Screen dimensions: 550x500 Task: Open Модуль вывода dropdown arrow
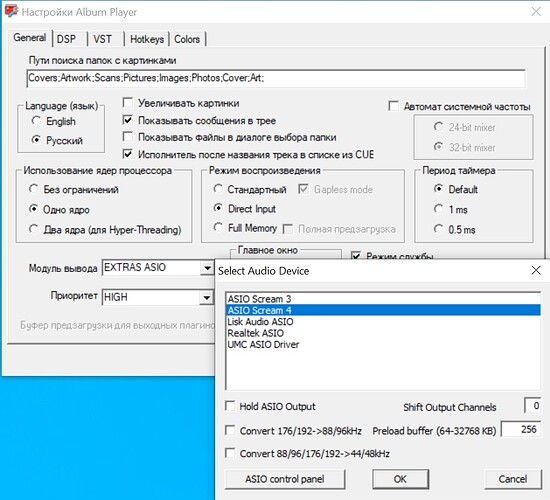click(207, 268)
